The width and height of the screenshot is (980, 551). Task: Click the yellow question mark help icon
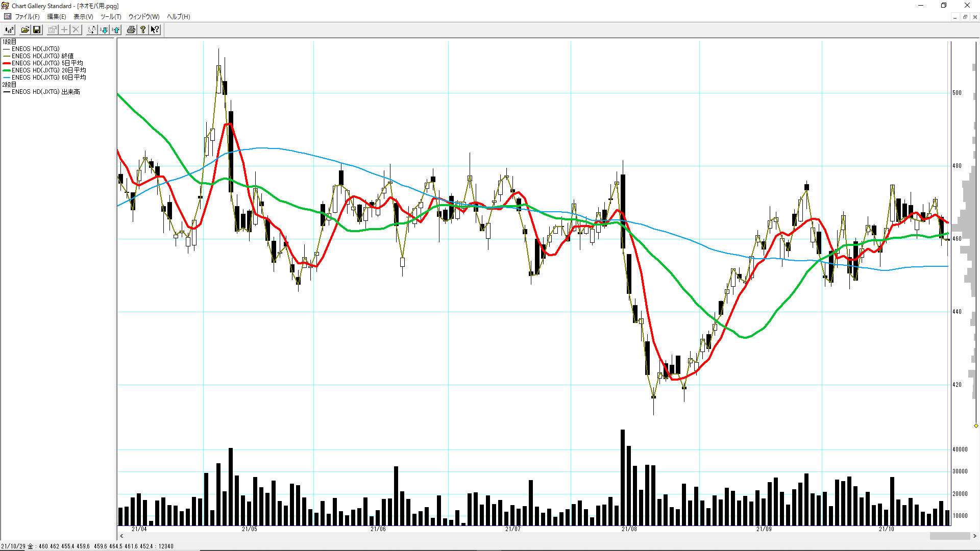(143, 30)
